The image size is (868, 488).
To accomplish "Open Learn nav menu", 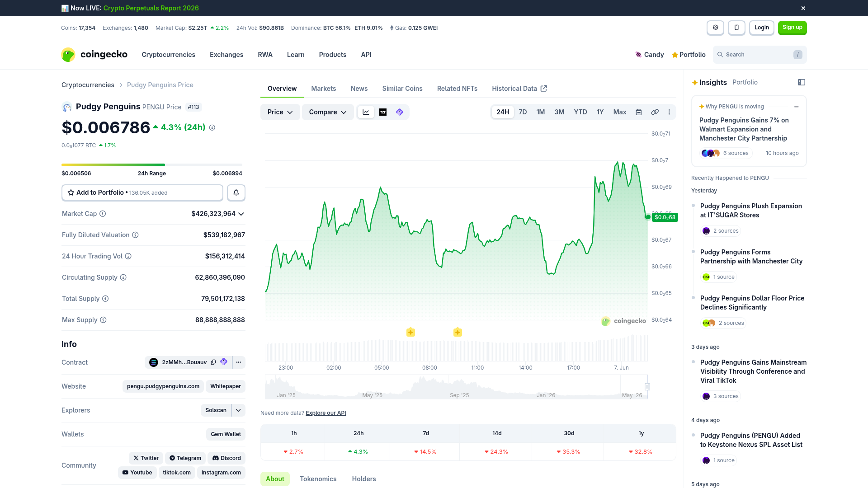I will pos(296,55).
